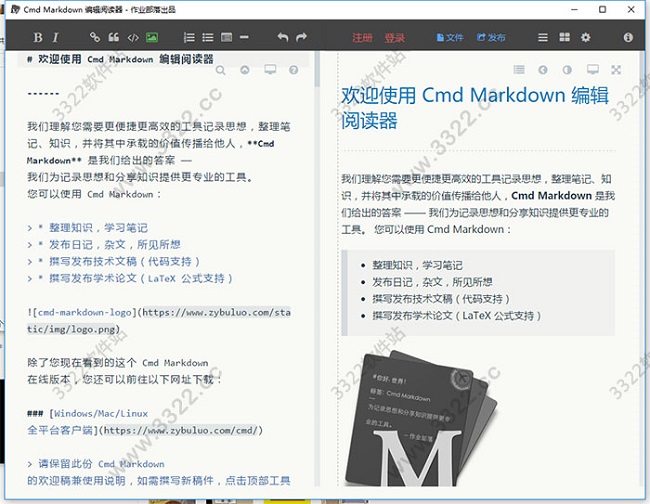This screenshot has height=504, width=650.
Task: Click the 注册 register link
Action: [362, 38]
